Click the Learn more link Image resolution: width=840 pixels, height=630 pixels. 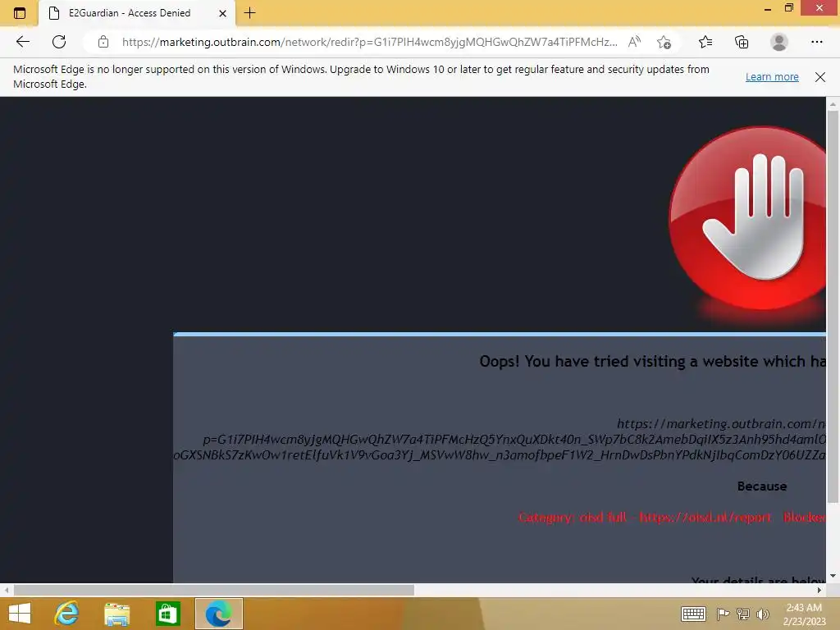(x=772, y=76)
